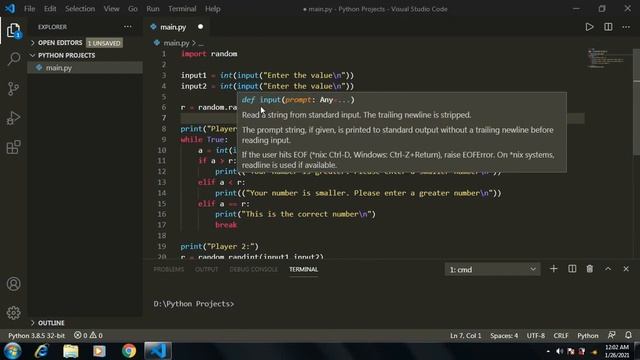Viewport: 640px width, 360px height.
Task: Click the volume icon in system tray
Action: tap(559, 351)
